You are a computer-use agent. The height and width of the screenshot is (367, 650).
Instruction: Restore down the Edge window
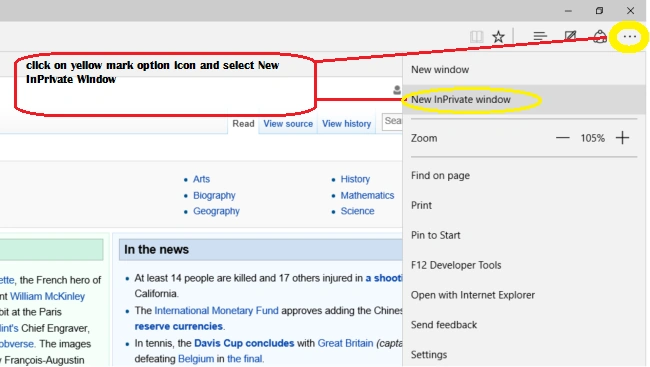[599, 11]
